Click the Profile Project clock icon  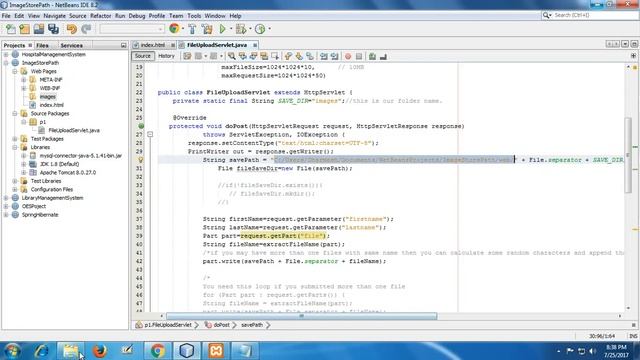click(x=260, y=29)
